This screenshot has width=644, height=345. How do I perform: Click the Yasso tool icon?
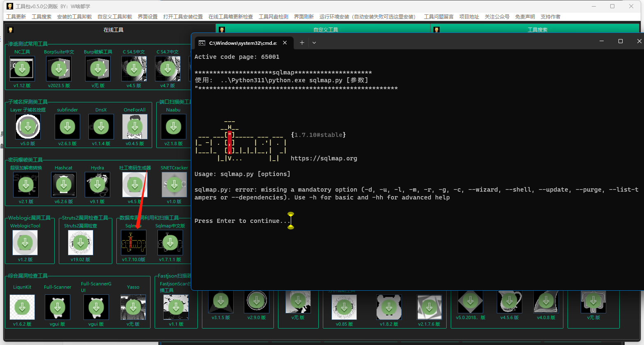click(x=133, y=307)
